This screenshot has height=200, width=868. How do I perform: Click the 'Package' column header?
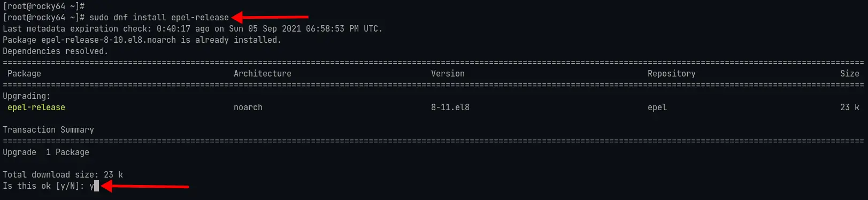pos(24,74)
